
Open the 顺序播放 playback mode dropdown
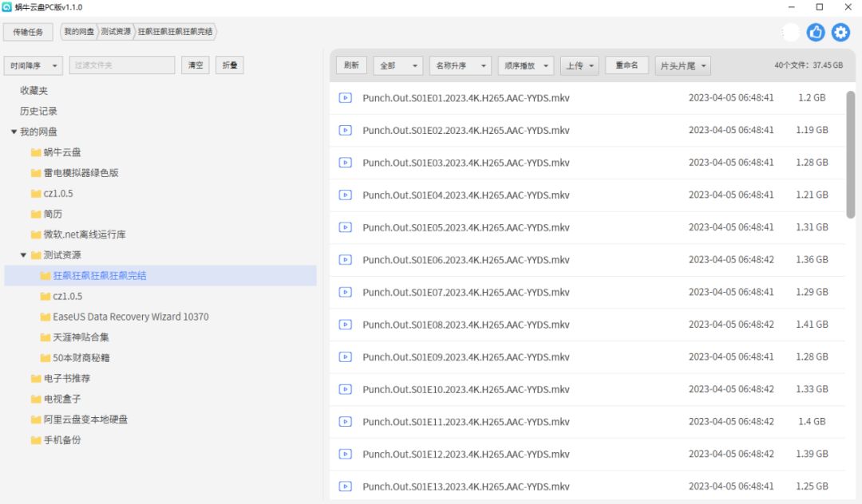click(x=526, y=65)
